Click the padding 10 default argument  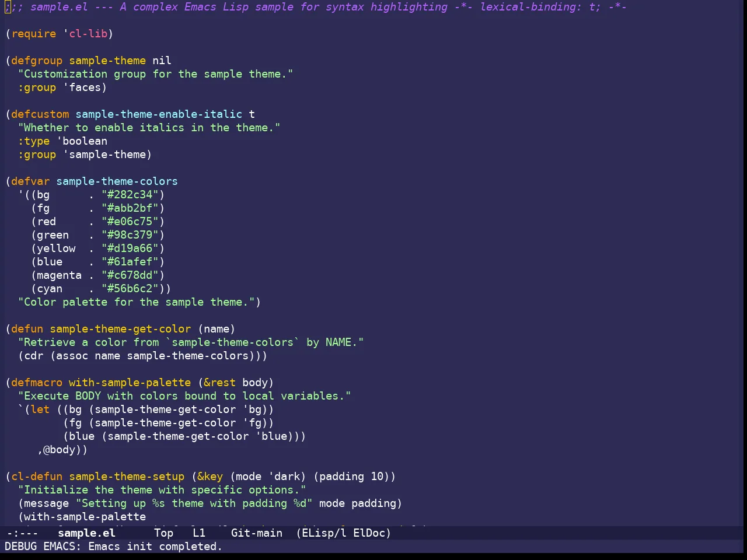point(351,477)
